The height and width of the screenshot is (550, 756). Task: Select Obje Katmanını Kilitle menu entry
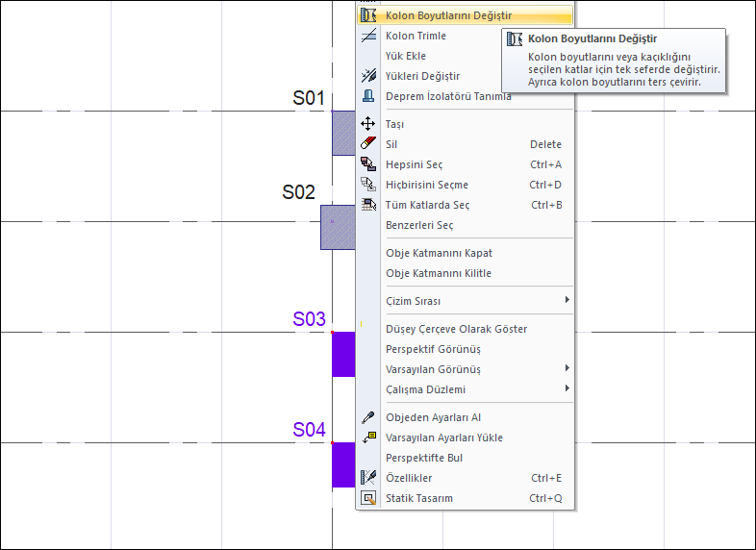(x=438, y=273)
